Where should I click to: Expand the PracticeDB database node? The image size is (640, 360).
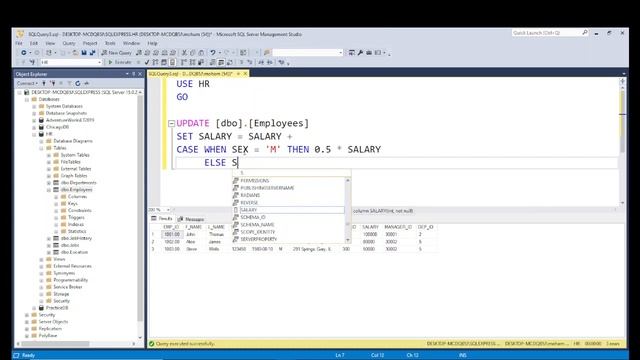(34, 308)
